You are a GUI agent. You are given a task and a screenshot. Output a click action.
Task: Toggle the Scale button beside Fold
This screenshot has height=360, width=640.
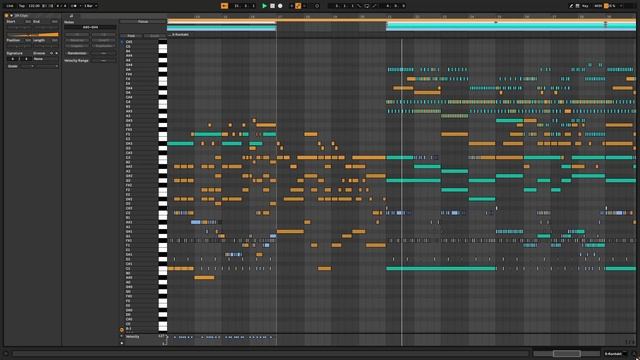pos(154,36)
